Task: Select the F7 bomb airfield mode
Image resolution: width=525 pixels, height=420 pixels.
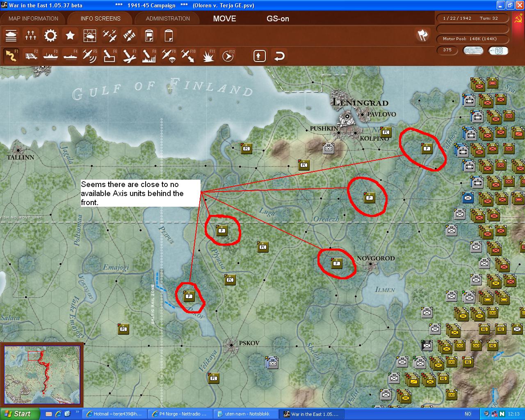Action: tap(129, 56)
